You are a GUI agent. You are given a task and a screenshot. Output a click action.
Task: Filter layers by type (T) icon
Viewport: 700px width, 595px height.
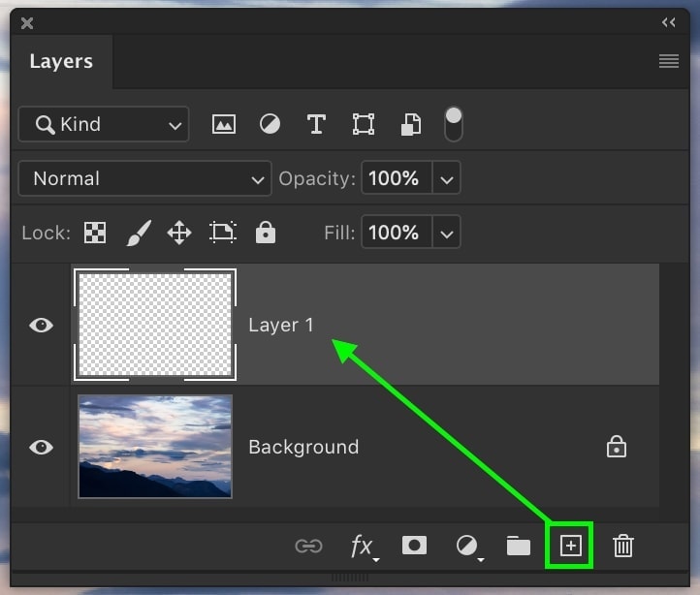click(315, 124)
